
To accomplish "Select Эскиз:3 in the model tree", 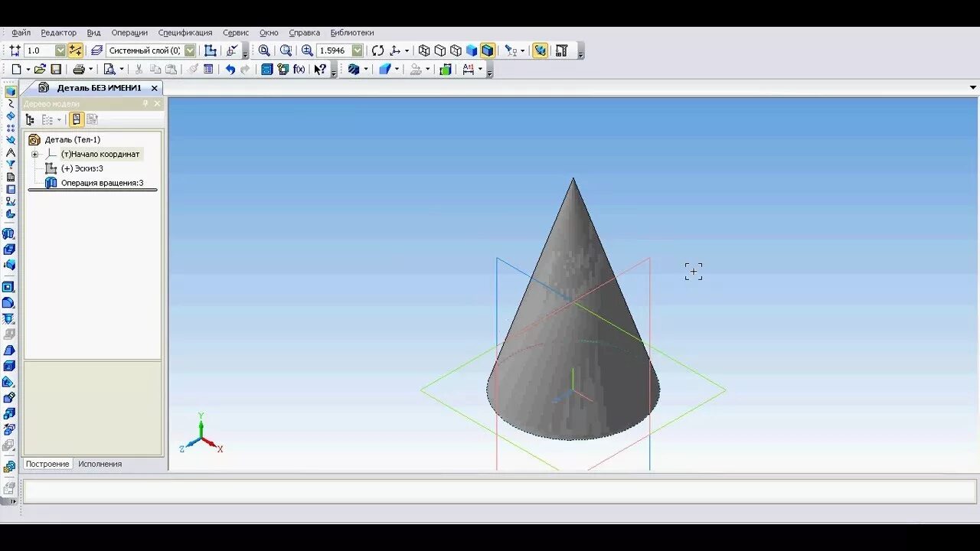I will point(82,168).
